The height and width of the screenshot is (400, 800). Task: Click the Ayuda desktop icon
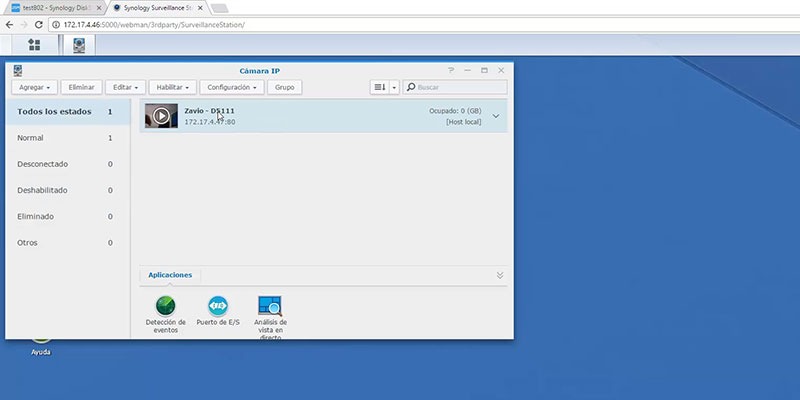click(x=41, y=346)
